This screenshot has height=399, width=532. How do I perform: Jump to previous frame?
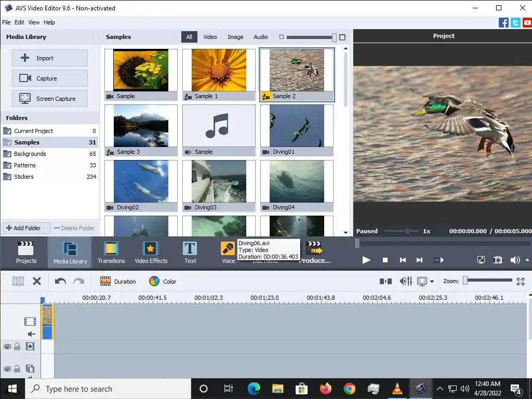[x=403, y=260]
